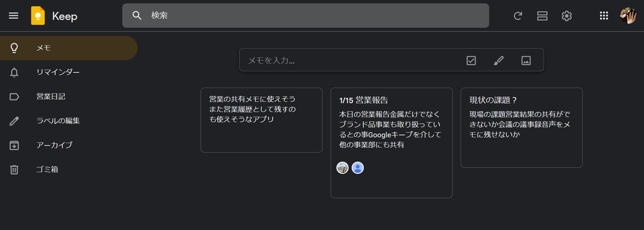Click the blue collaborator avatar
Screen dimensions: 644x230
click(357, 168)
